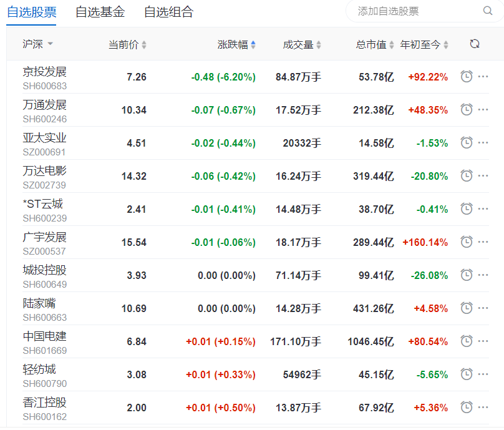Open 中国电建 stock page
This screenshot has height=430, width=504.
pos(44,336)
